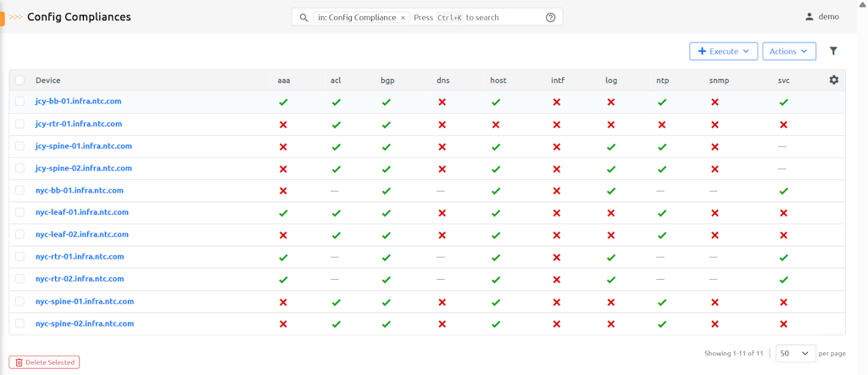Sort by the bgp column header
Image resolution: width=868 pixels, height=375 pixels.
[x=387, y=81]
